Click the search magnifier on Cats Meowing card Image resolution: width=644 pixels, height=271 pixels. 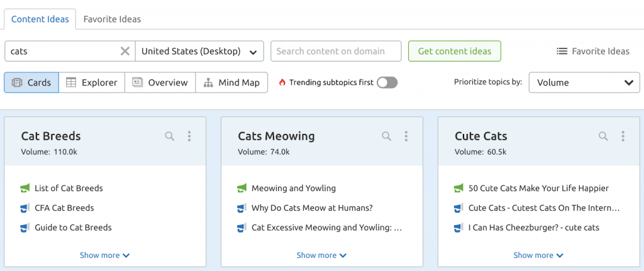point(386,136)
